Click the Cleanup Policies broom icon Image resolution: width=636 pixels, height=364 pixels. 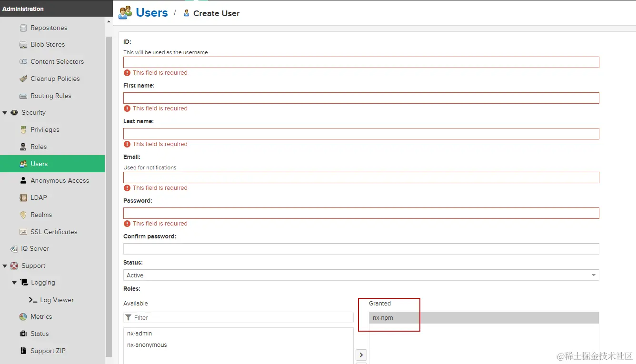[23, 79]
